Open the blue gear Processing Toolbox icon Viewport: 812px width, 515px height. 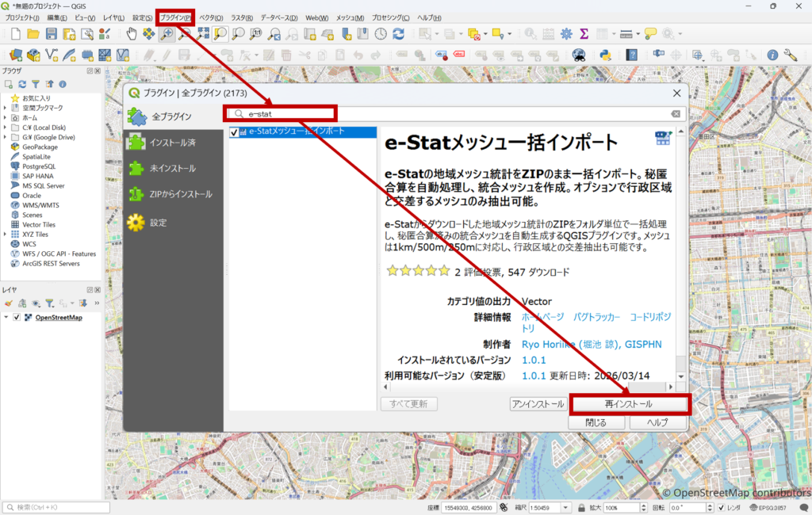(566, 34)
